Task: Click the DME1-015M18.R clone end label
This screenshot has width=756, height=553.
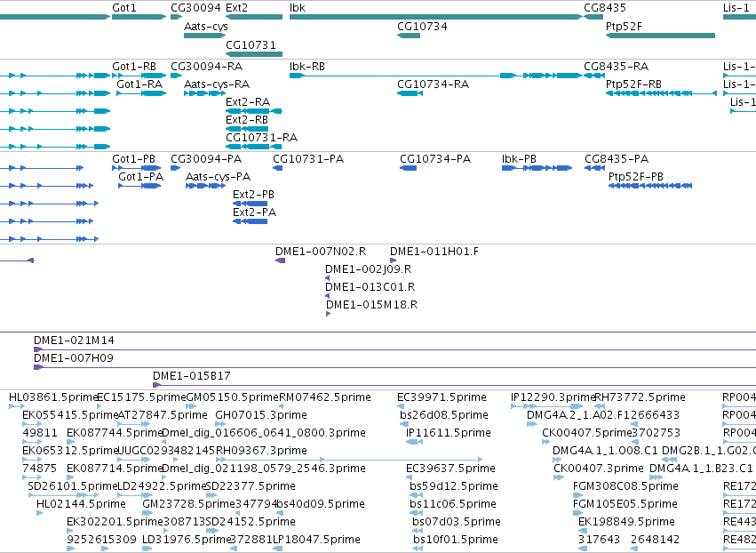Action: 371,305
